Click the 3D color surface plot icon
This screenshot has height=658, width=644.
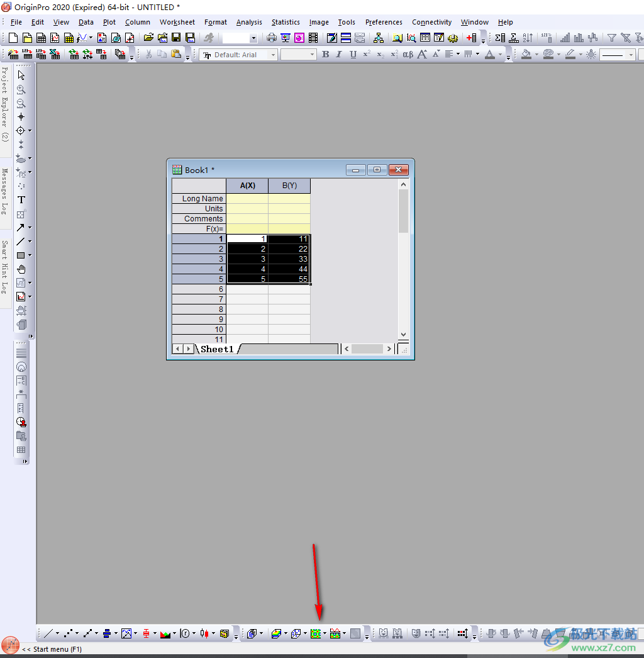click(277, 633)
